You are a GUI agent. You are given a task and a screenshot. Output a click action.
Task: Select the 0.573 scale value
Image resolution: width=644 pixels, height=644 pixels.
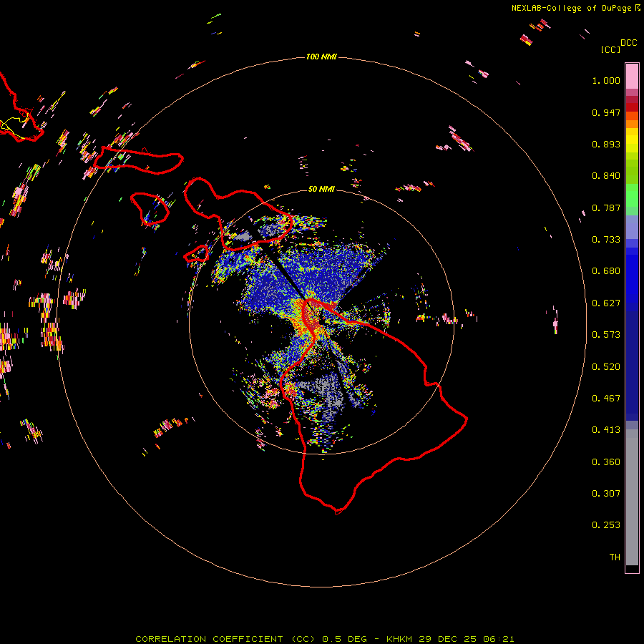tap(606, 335)
